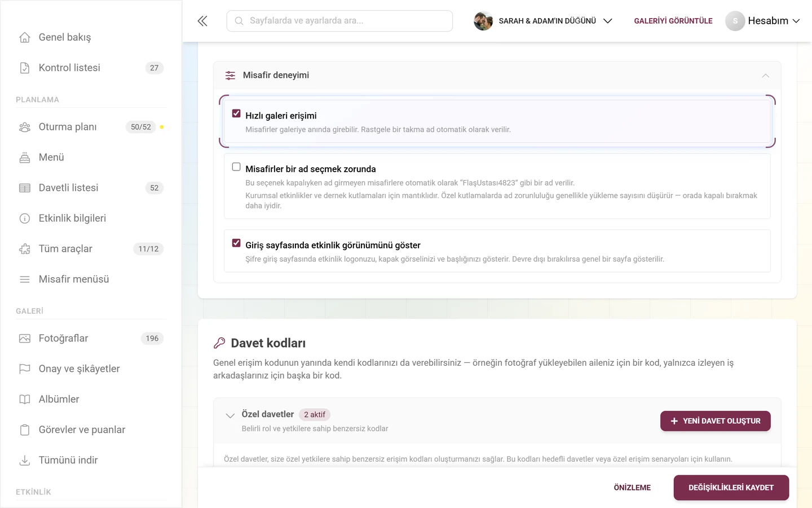Open the Hesabım account dropdown
The width and height of the screenshot is (812, 508).
click(x=763, y=21)
